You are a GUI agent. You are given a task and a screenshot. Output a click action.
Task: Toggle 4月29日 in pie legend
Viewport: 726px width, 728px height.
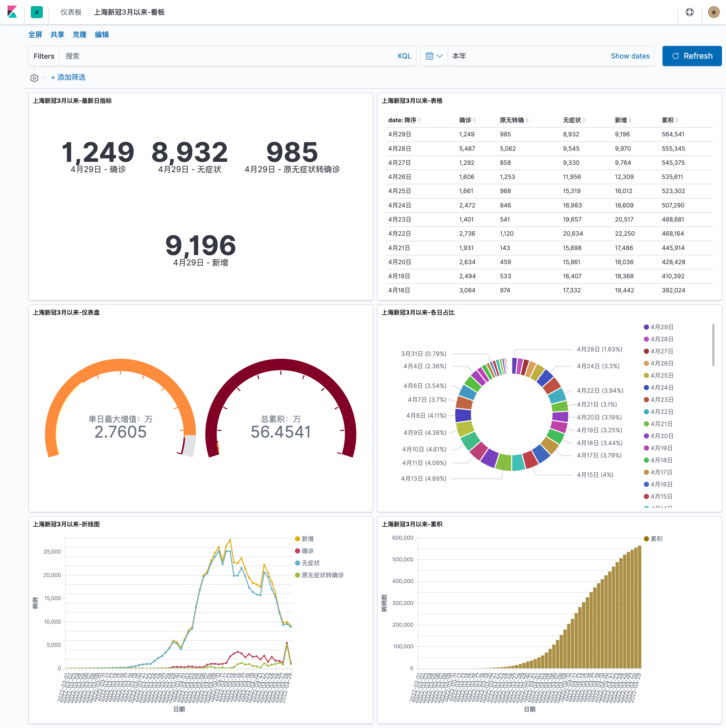point(658,327)
